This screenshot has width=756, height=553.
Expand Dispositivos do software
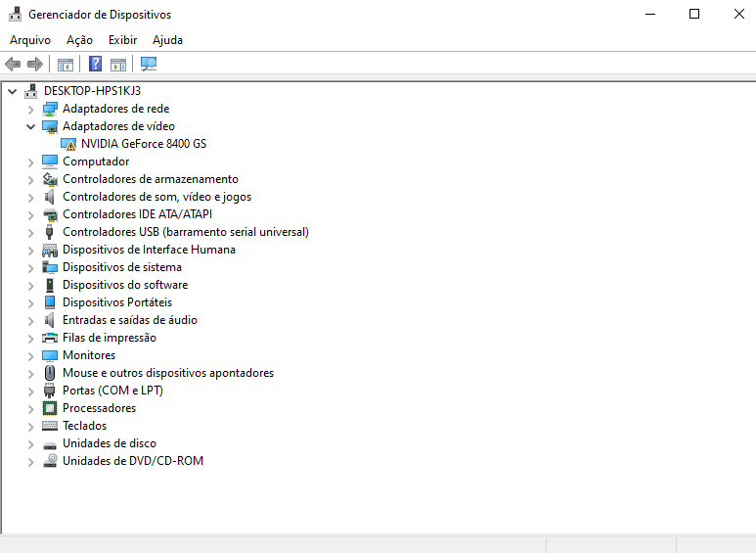[31, 286]
